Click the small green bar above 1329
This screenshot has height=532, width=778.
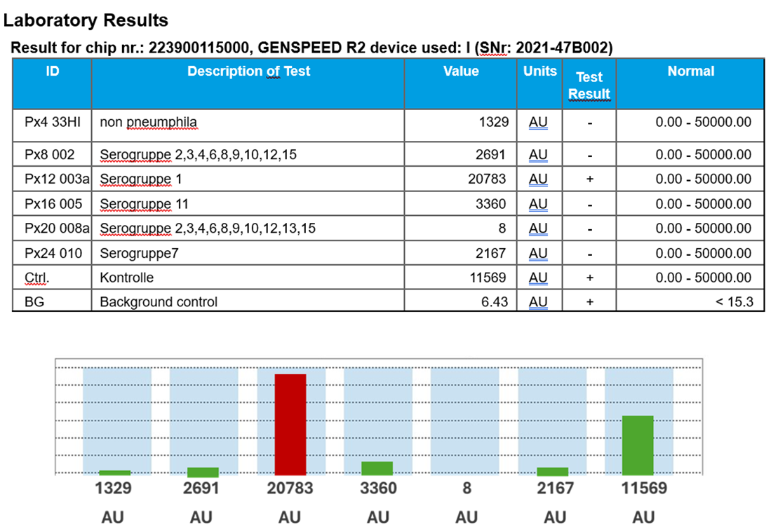(114, 473)
